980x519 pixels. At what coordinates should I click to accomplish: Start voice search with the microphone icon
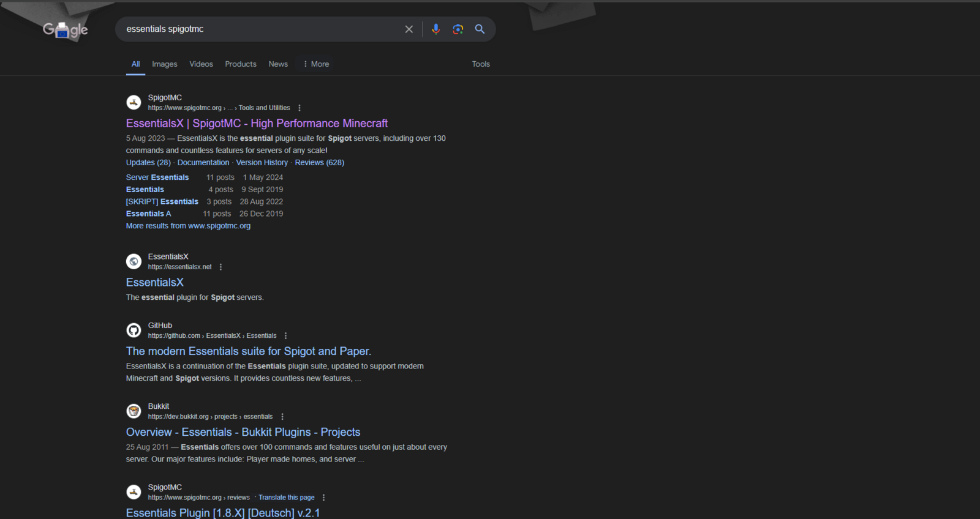click(435, 29)
